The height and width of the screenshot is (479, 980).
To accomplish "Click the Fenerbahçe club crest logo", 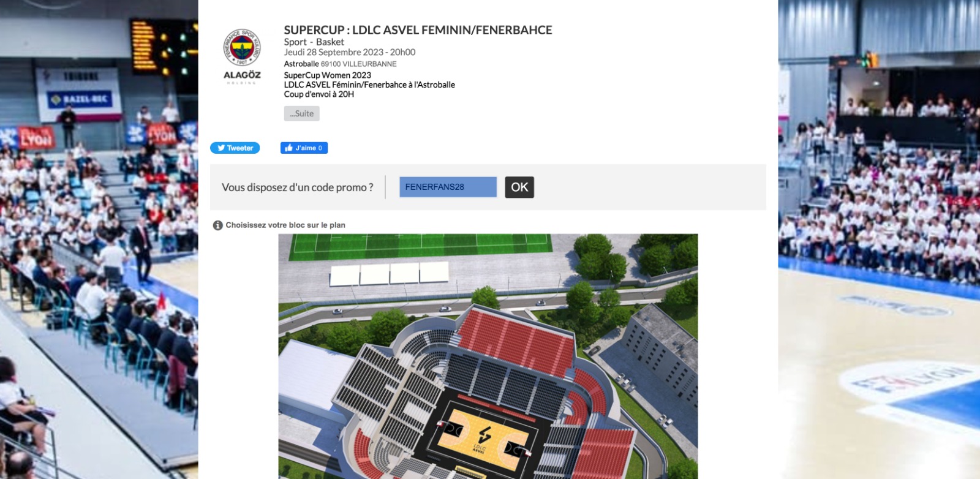I will [242, 48].
